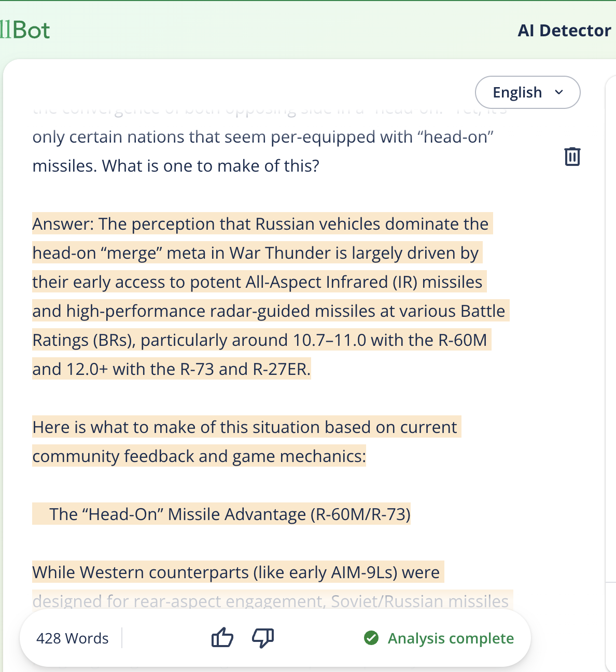The height and width of the screenshot is (672, 616).
Task: Click the "Head-On" Missile Advantage heading
Action: (x=230, y=514)
